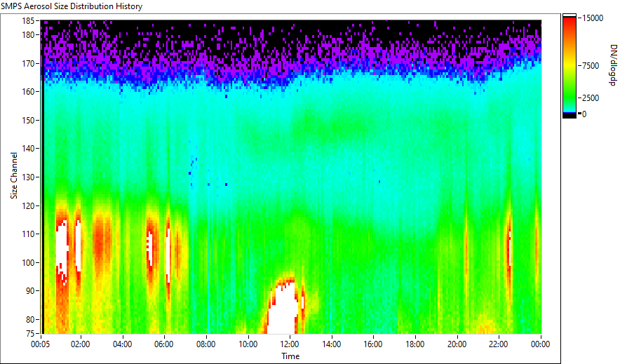Click the 140 size channel tick
This screenshot has height=364, width=620.
pos(27,149)
